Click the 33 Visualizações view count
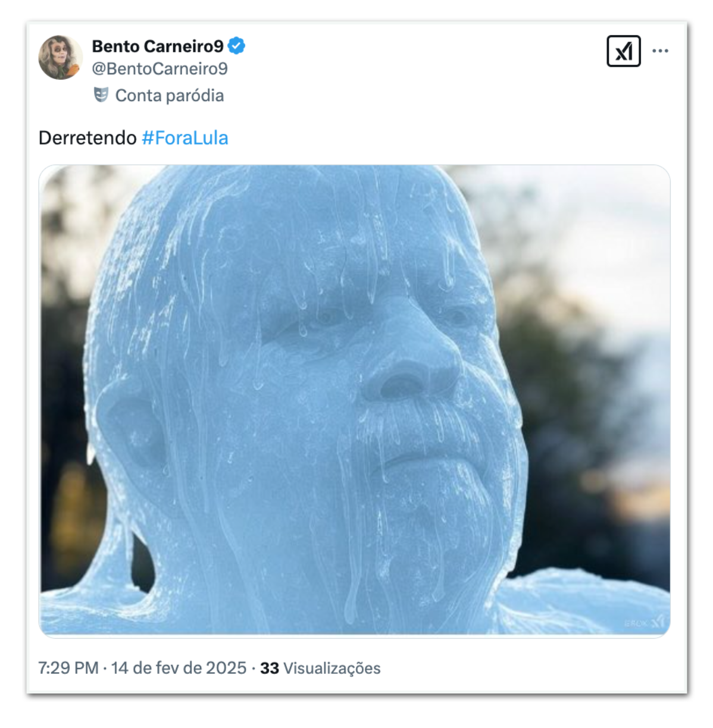The image size is (713, 728). click(x=320, y=668)
